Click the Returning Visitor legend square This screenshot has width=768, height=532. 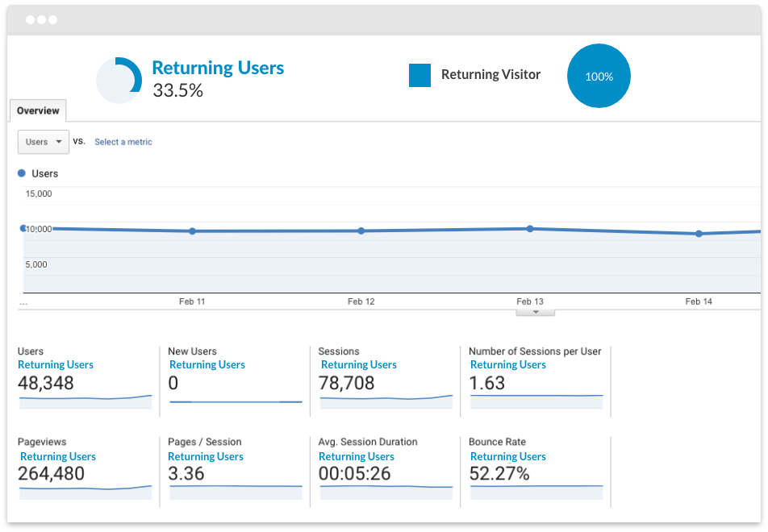(419, 74)
